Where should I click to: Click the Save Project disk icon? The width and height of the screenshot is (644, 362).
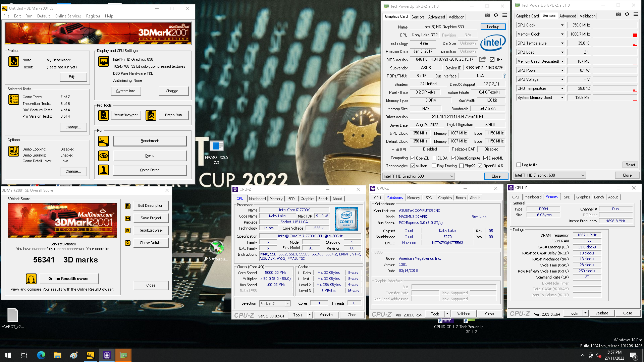tap(128, 218)
